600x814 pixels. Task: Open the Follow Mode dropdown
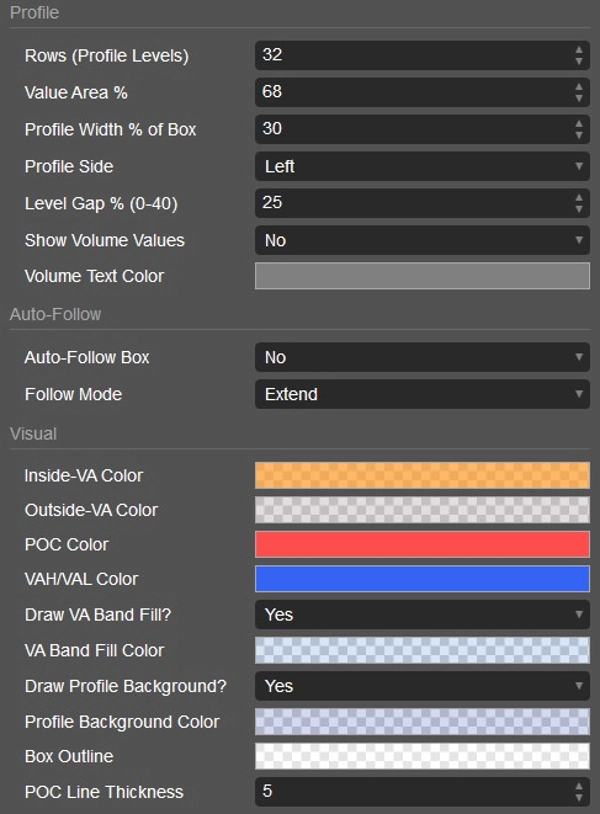pyautogui.click(x=420, y=394)
